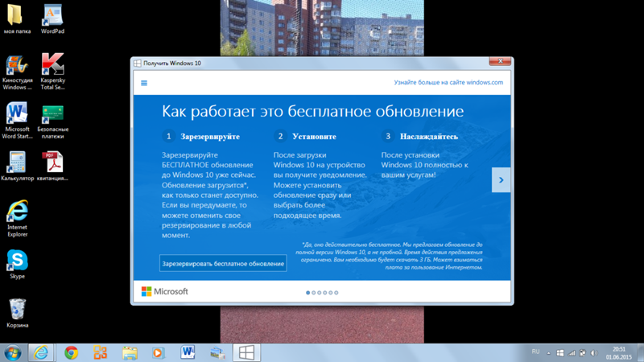This screenshot has width=644, height=362.
Task: Click the Зарезервируйте step heading
Action: coord(210,137)
